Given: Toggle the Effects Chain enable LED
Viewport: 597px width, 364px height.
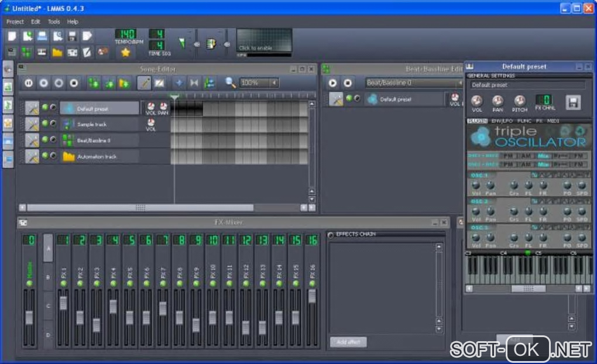Looking at the screenshot, I should point(331,235).
